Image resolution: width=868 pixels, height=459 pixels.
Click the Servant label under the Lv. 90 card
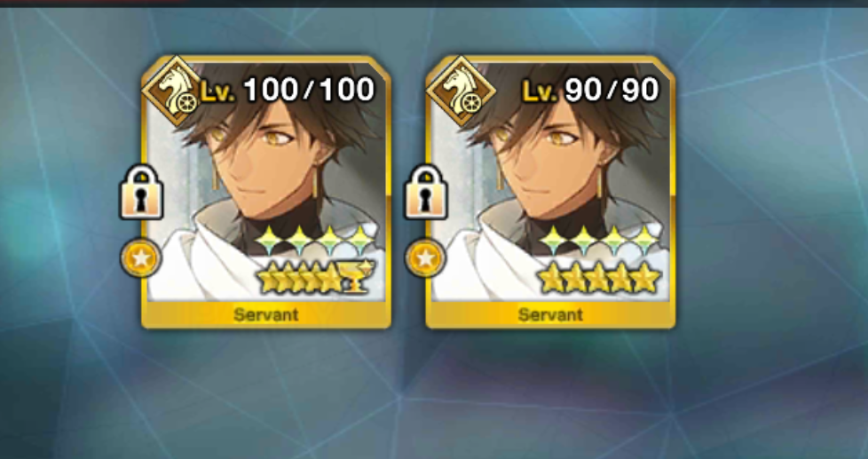[550, 315]
